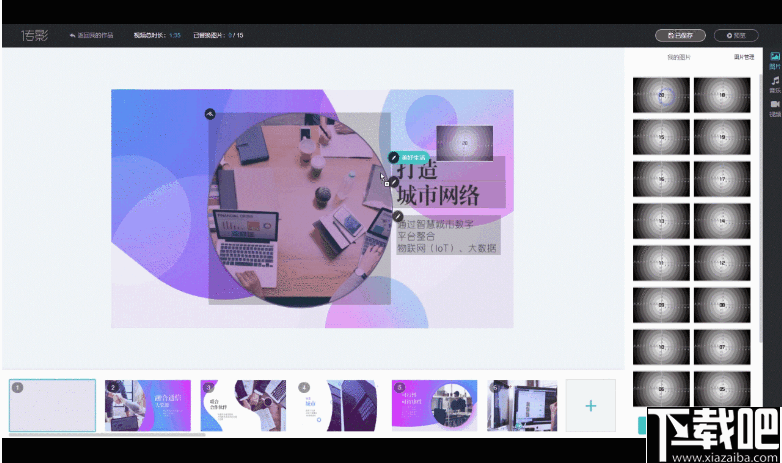The width and height of the screenshot is (782, 463).
Task: Select slide thumbnail 3
Action: point(243,406)
